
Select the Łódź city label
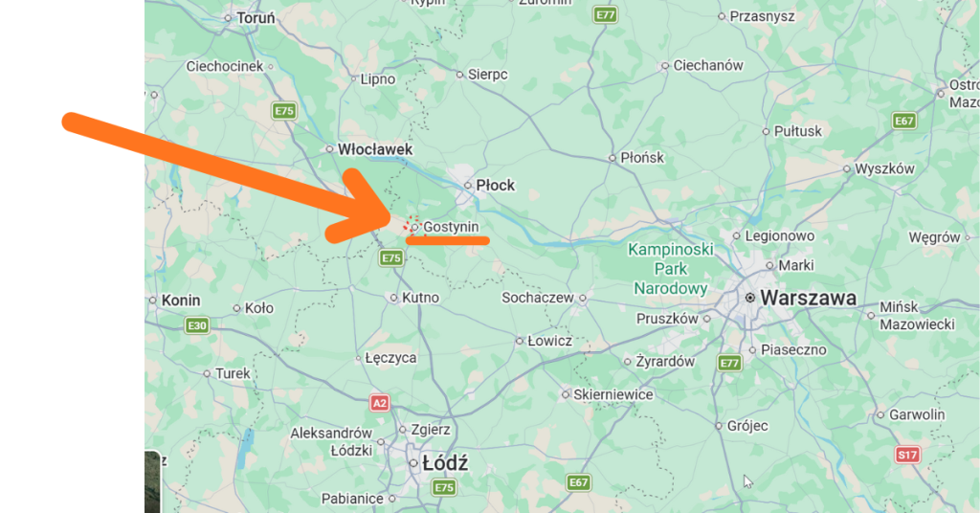point(445,463)
